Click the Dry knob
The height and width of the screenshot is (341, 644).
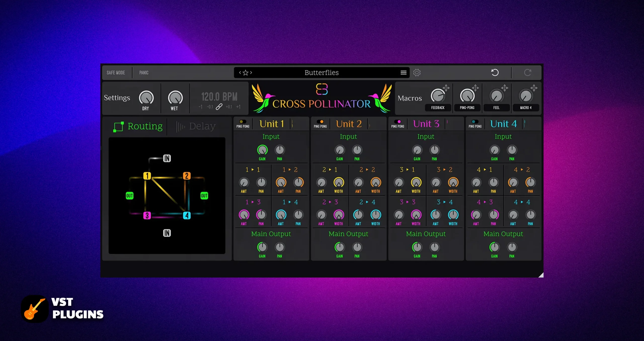tap(146, 98)
